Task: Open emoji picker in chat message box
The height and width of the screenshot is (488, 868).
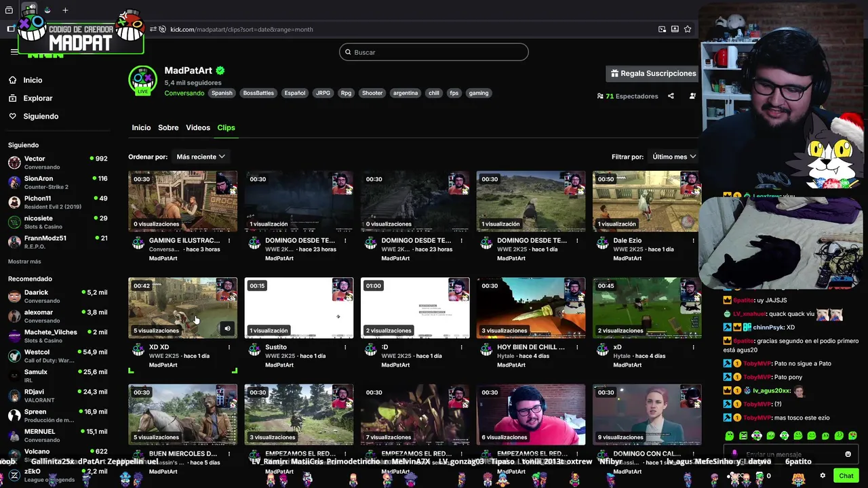Action: 848,454
